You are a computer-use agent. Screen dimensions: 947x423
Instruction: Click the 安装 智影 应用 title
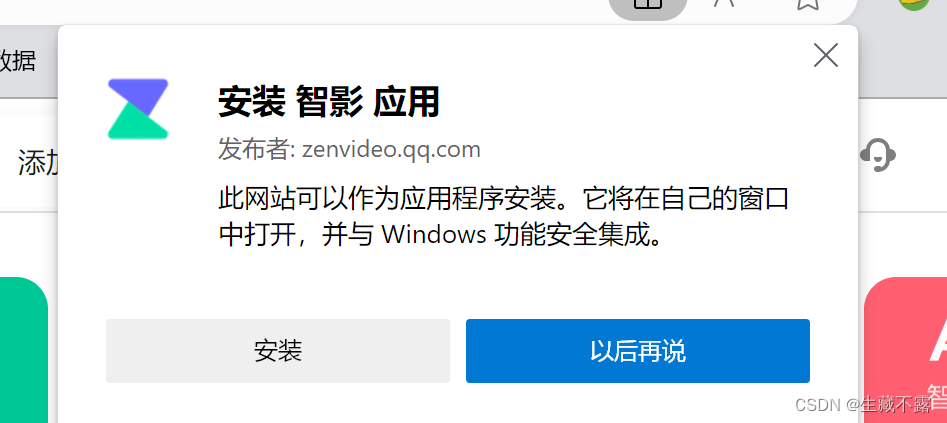tap(329, 102)
